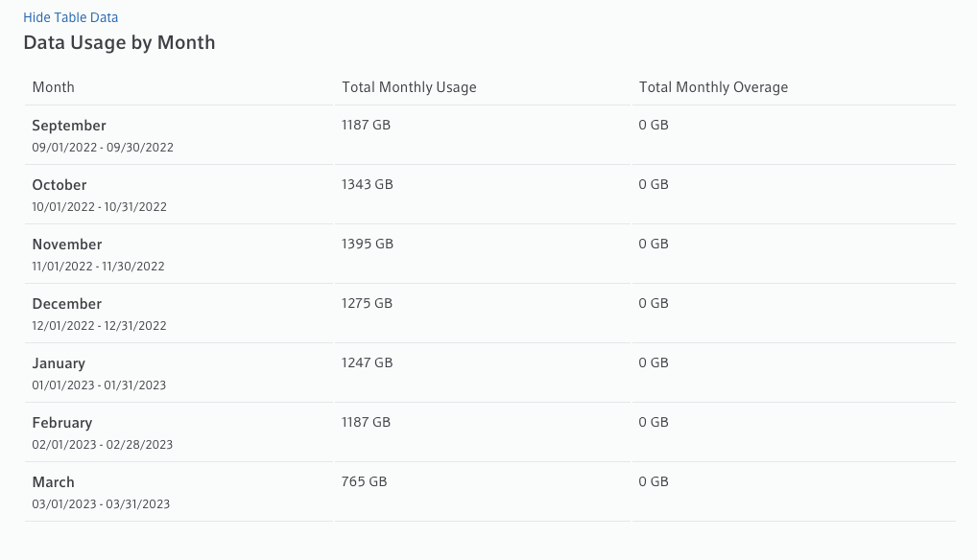Click the Total Monthly Usage column header

pos(409,87)
